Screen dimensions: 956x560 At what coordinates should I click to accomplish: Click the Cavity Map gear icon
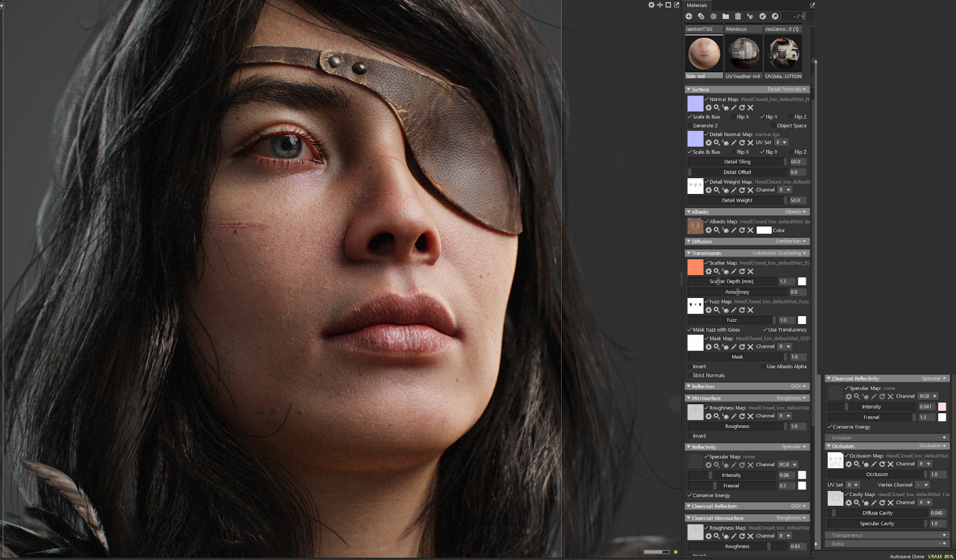[848, 503]
